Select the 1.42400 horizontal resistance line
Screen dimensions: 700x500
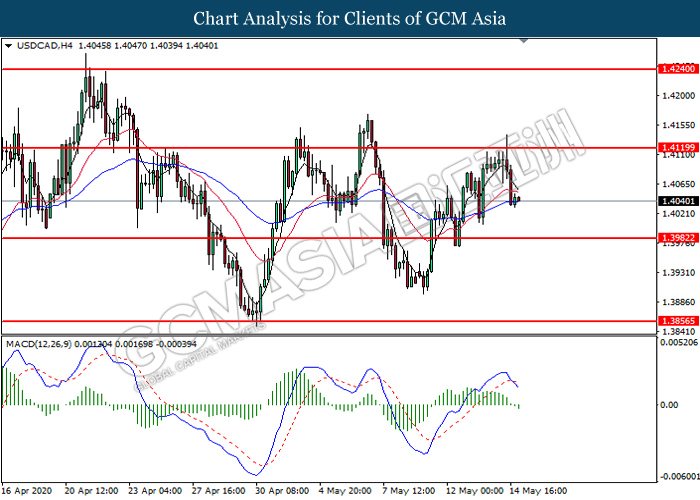329,69
